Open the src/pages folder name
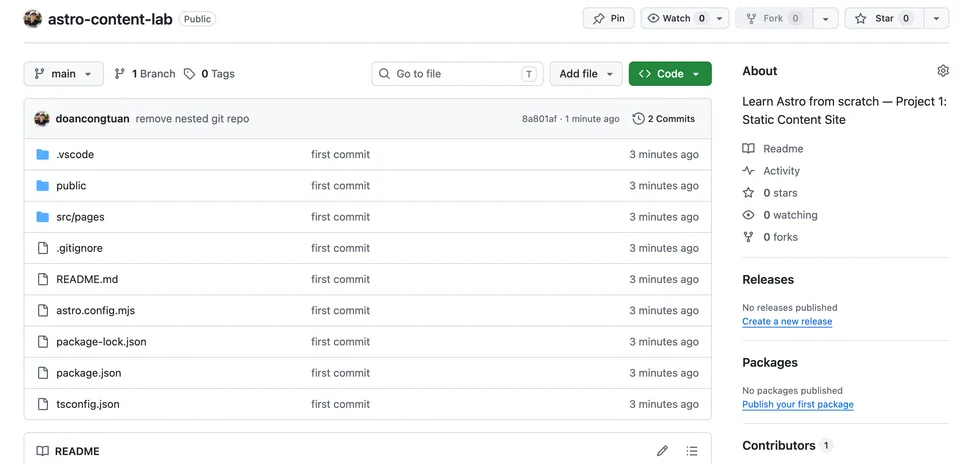Image resolution: width=960 pixels, height=464 pixels. click(80, 217)
